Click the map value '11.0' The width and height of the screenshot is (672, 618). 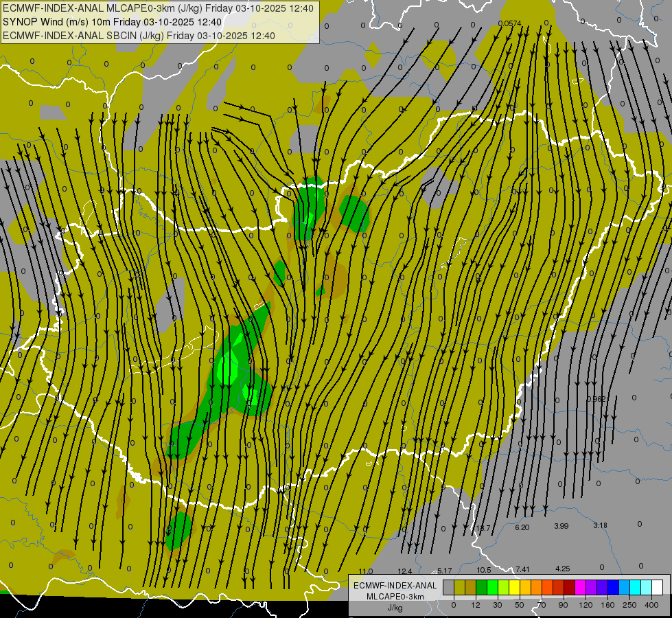point(366,571)
